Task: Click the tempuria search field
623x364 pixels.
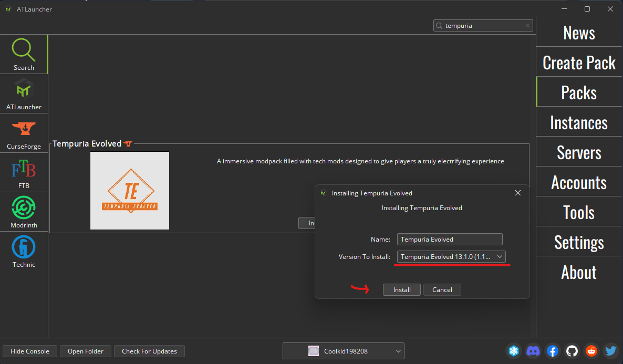Action: (x=483, y=26)
